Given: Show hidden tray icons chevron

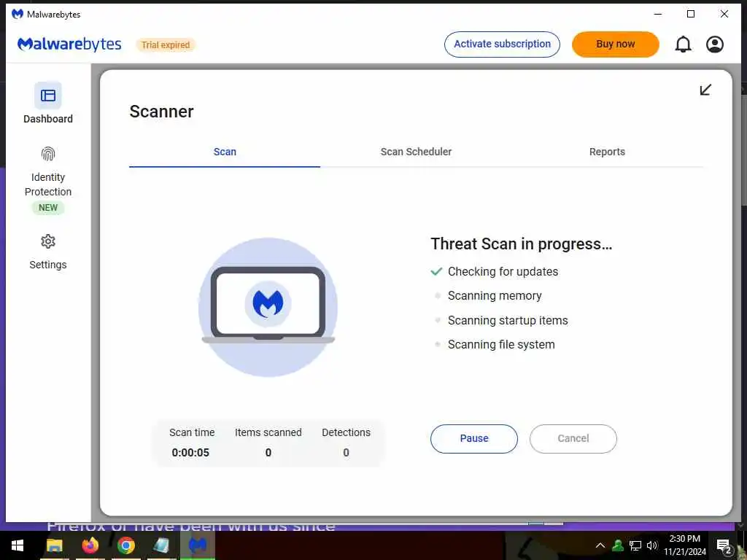Looking at the screenshot, I should 600,545.
